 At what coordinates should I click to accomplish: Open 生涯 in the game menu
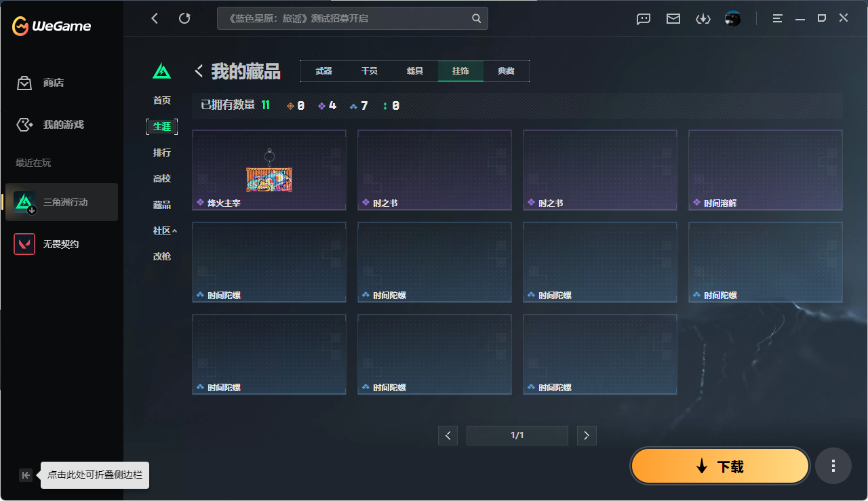pyautogui.click(x=162, y=127)
